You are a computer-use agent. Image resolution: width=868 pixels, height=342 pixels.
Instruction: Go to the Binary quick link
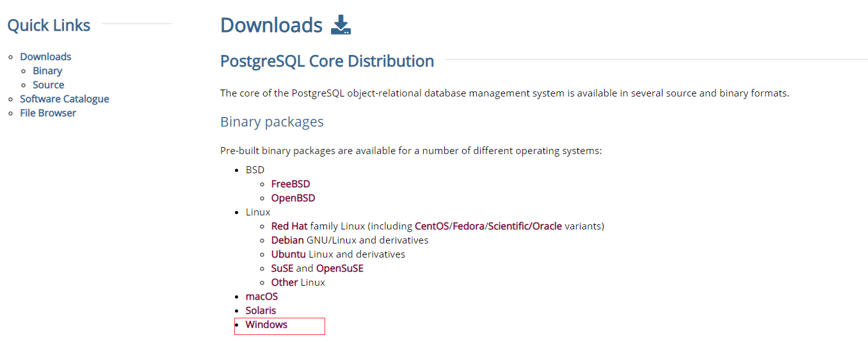[47, 71]
